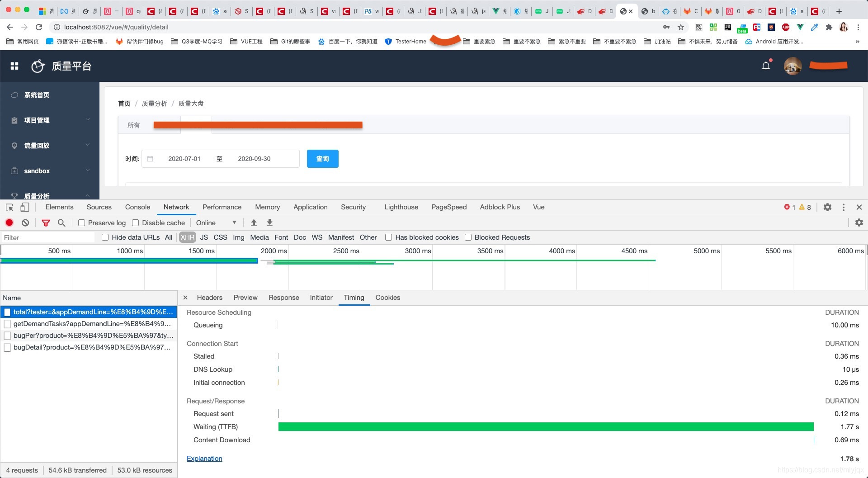Switch to the Console tab
The width and height of the screenshot is (868, 478).
point(137,207)
